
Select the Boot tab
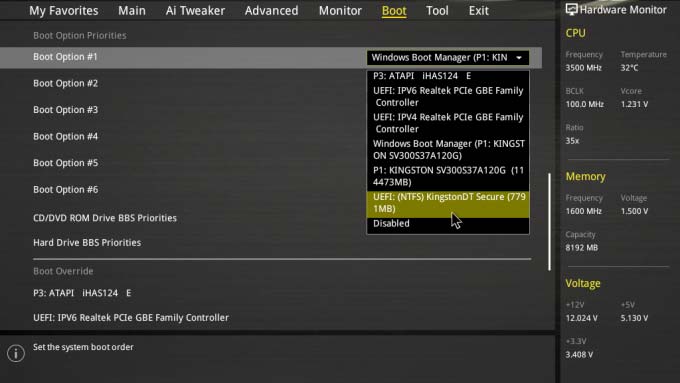click(x=394, y=11)
